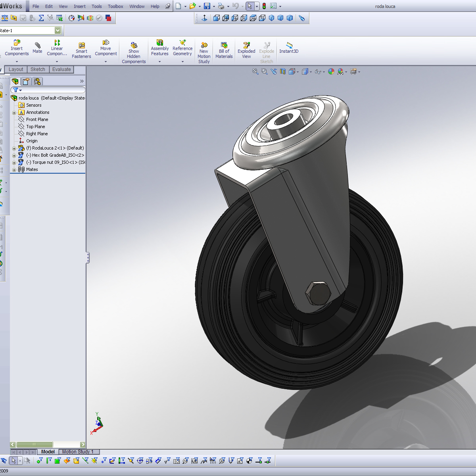Create a New Motion Study

[204, 50]
